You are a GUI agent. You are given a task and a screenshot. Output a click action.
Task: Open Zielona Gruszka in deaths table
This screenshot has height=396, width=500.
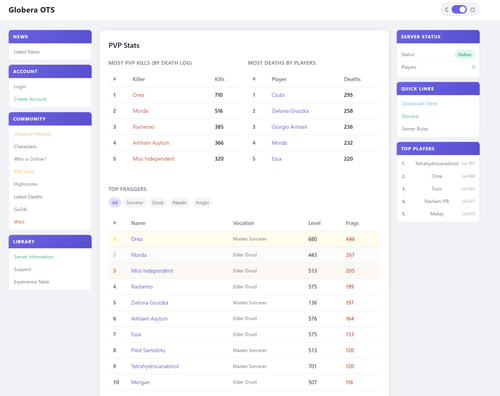point(290,111)
